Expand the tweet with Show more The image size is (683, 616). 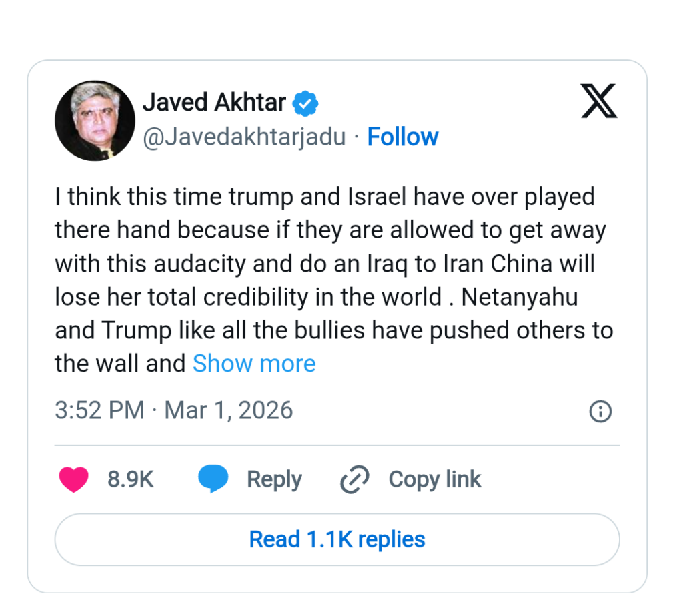click(254, 364)
